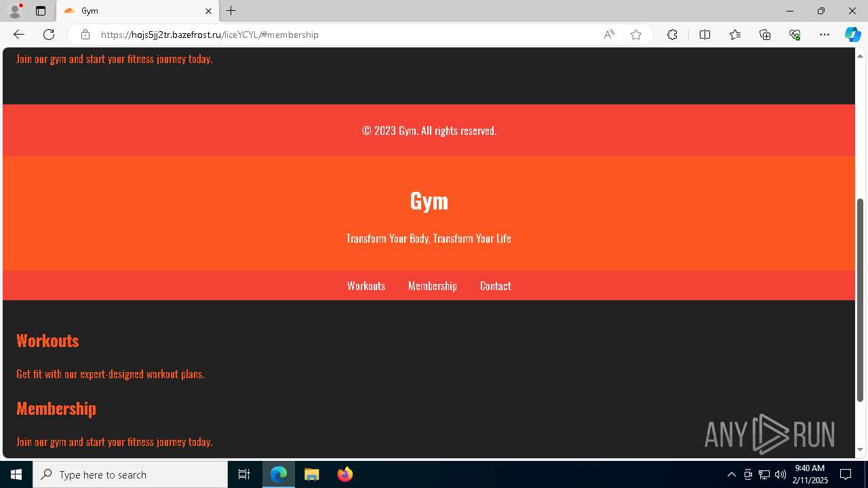Viewport: 868px width, 488px height.
Task: Refresh the current page
Action: 49,35
